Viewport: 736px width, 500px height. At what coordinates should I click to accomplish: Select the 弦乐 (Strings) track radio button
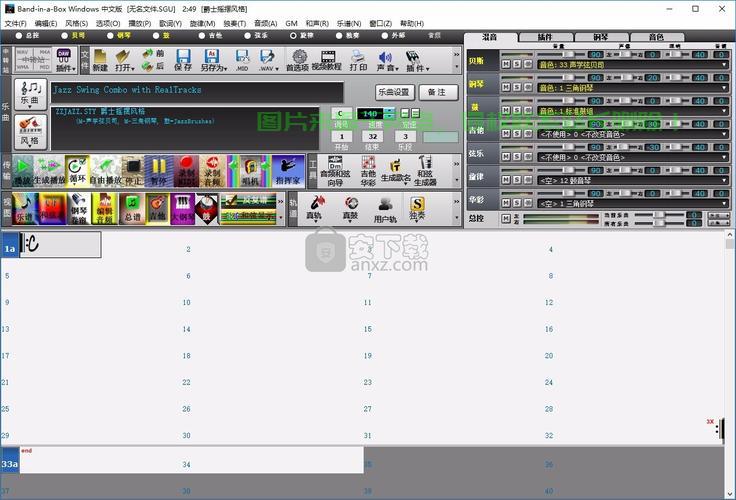tap(248, 36)
